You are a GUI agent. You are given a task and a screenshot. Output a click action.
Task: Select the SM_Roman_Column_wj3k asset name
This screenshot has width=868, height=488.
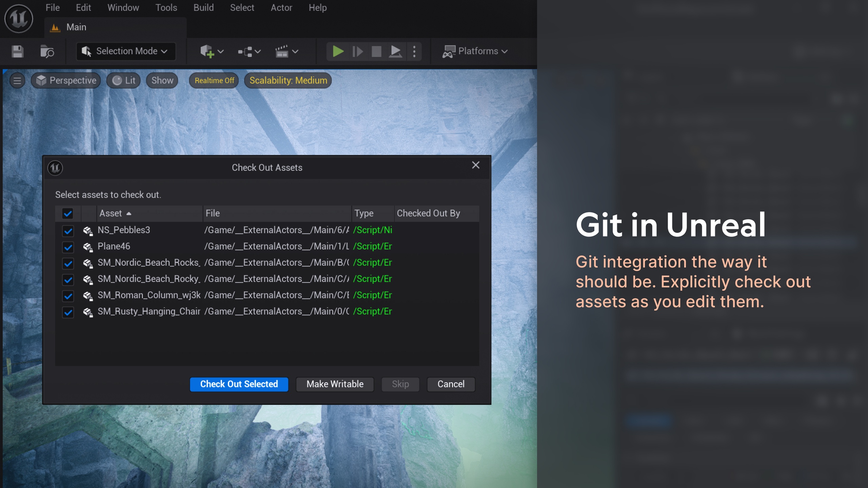149,295
